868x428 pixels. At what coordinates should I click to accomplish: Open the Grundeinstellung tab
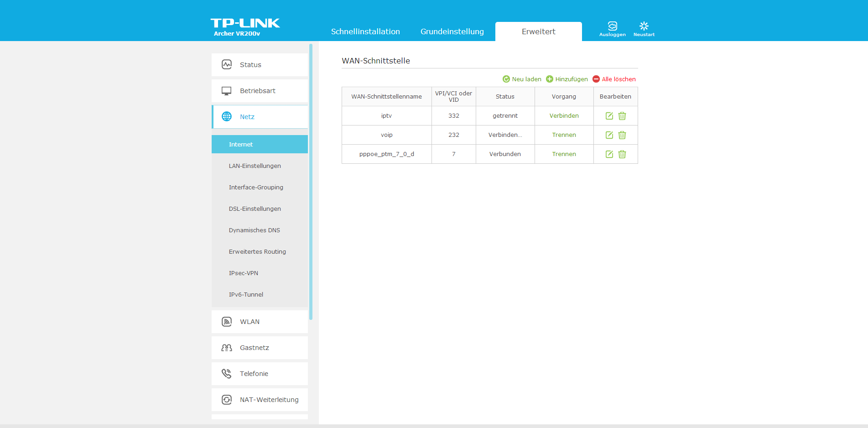(x=452, y=31)
